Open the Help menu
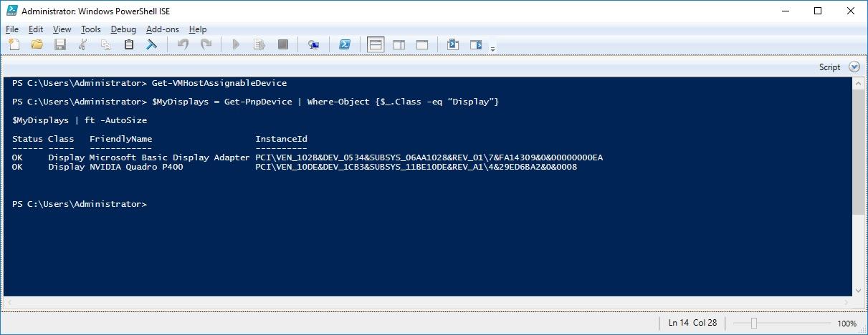This screenshot has width=868, height=335. pos(198,29)
